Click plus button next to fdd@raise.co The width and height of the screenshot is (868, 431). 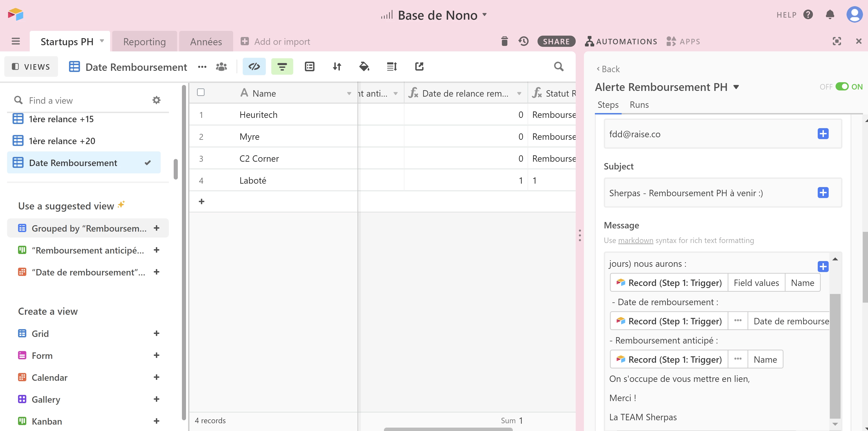pyautogui.click(x=823, y=134)
